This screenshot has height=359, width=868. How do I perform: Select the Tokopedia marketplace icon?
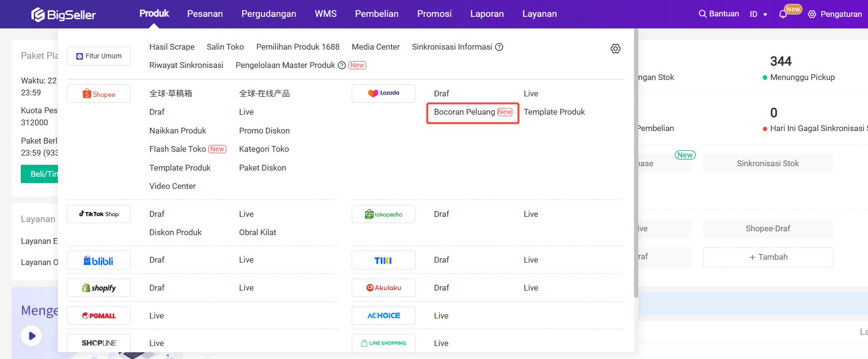click(x=384, y=214)
